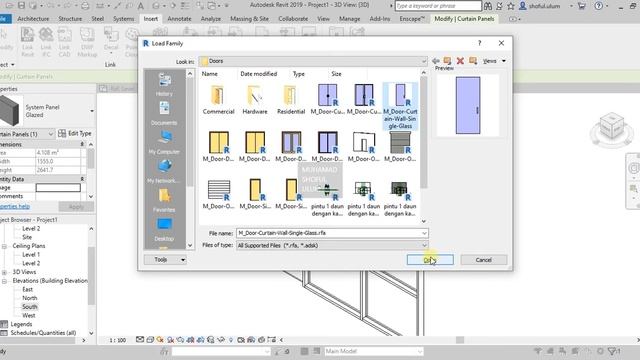The height and width of the screenshot is (360, 640).
Task: Open My Network location in sidebar
Action: click(164, 171)
